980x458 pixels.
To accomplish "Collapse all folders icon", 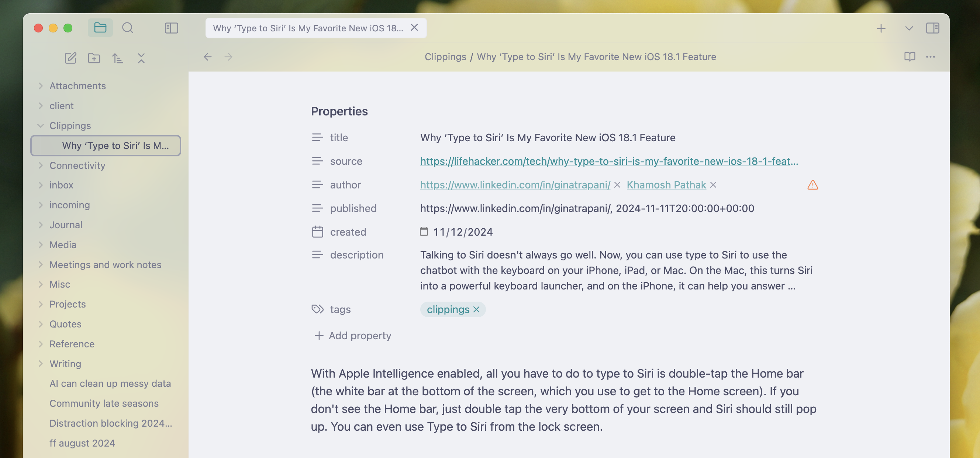I will coord(141,58).
